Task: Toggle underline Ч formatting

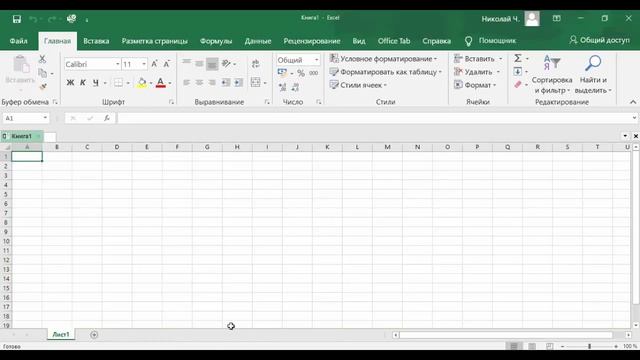Action: click(96, 83)
